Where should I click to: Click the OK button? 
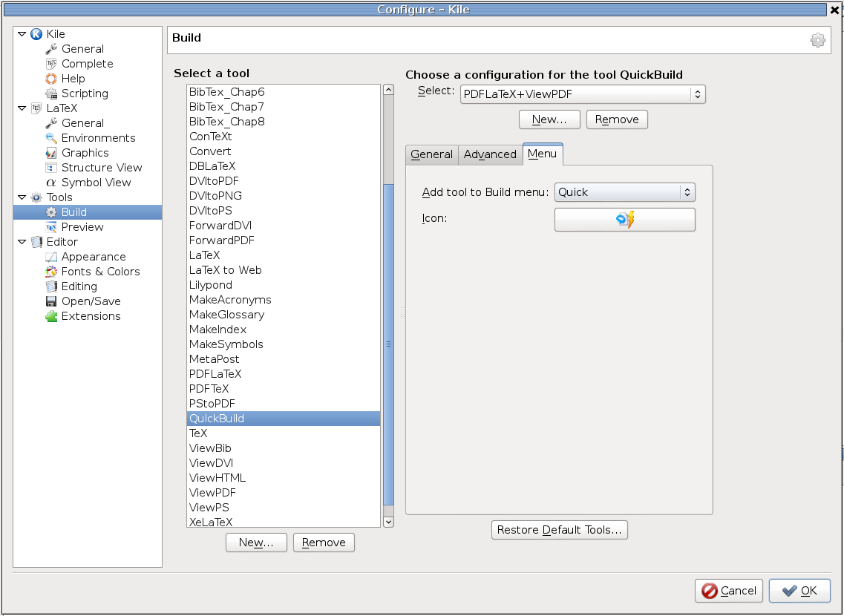coord(799,591)
